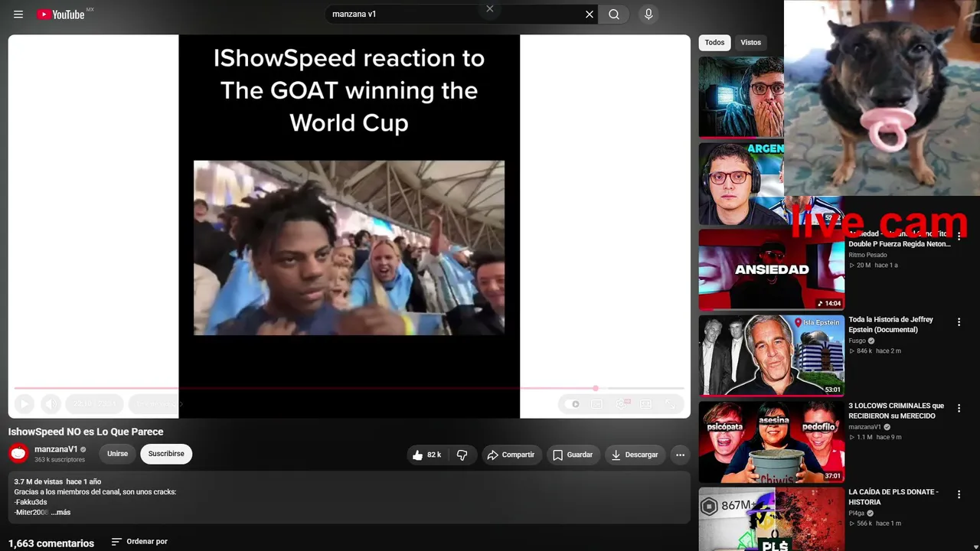The image size is (980, 551).
Task: Click the Fusgo channel name
Action: (x=857, y=341)
